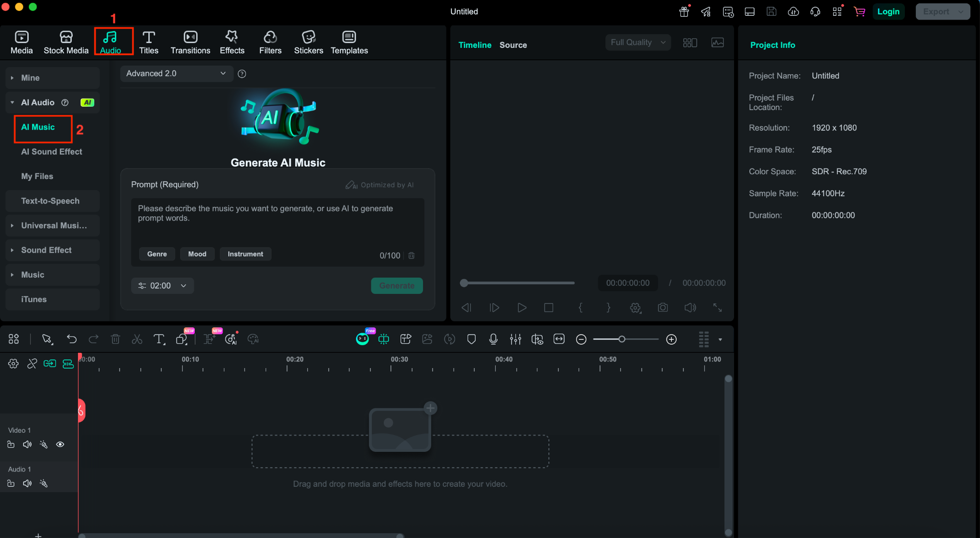Click the timeline zoom out minus icon
Image resolution: width=980 pixels, height=538 pixels.
click(x=581, y=339)
